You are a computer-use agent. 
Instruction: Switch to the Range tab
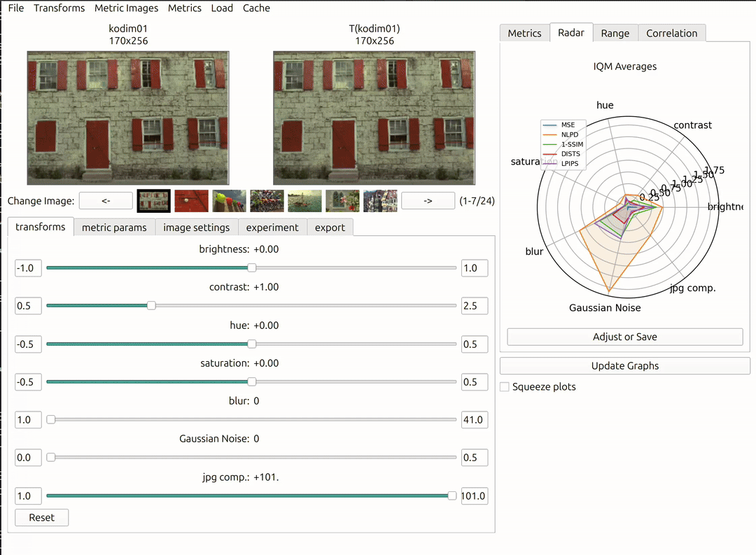(x=615, y=34)
